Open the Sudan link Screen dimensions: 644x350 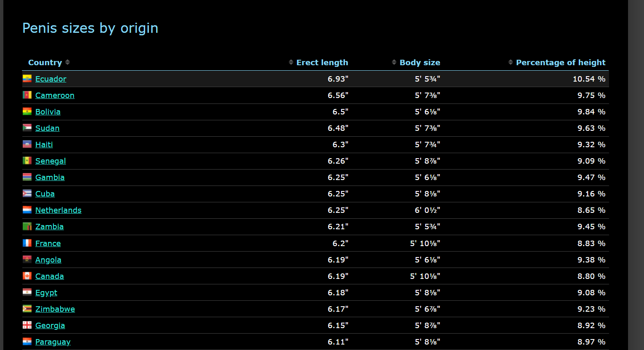(47, 128)
